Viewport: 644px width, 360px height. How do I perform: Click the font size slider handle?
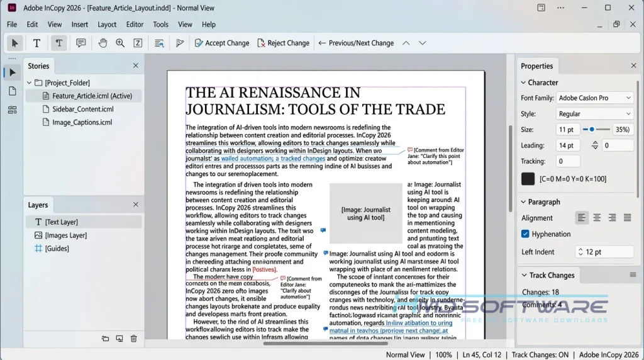coord(592,130)
